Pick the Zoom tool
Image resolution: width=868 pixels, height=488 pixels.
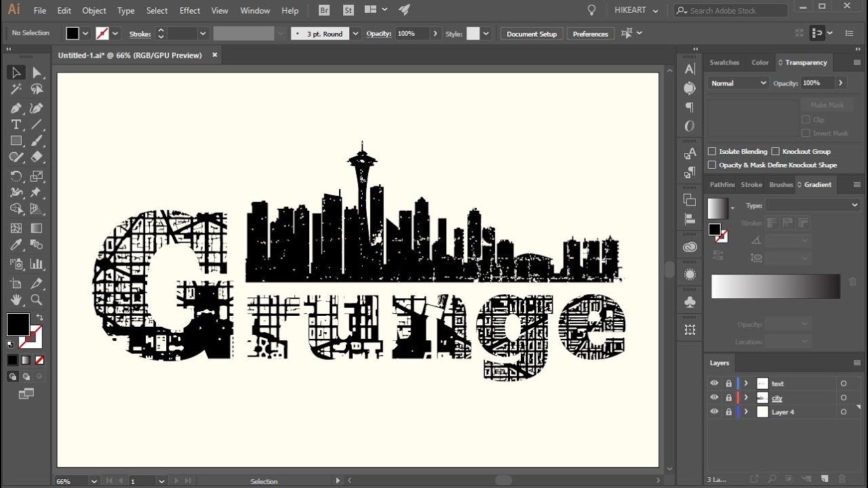coord(37,300)
